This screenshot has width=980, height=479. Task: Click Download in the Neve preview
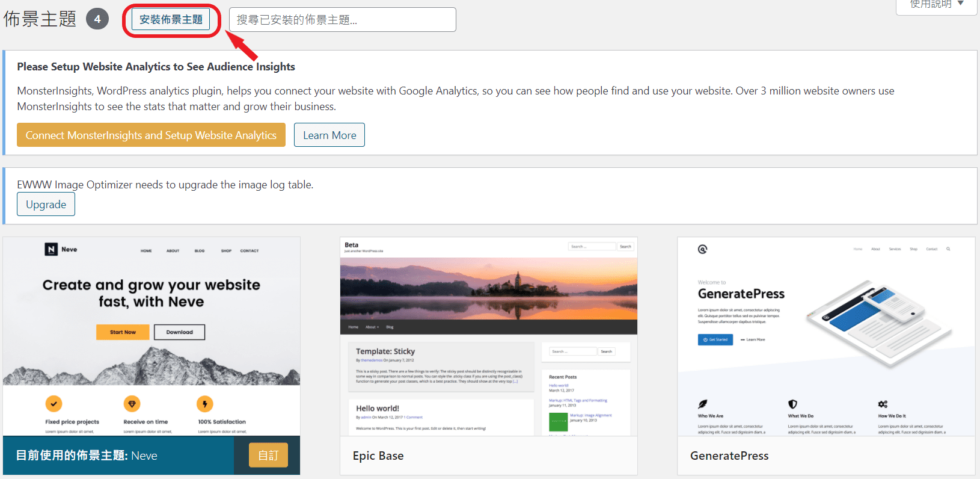click(179, 332)
